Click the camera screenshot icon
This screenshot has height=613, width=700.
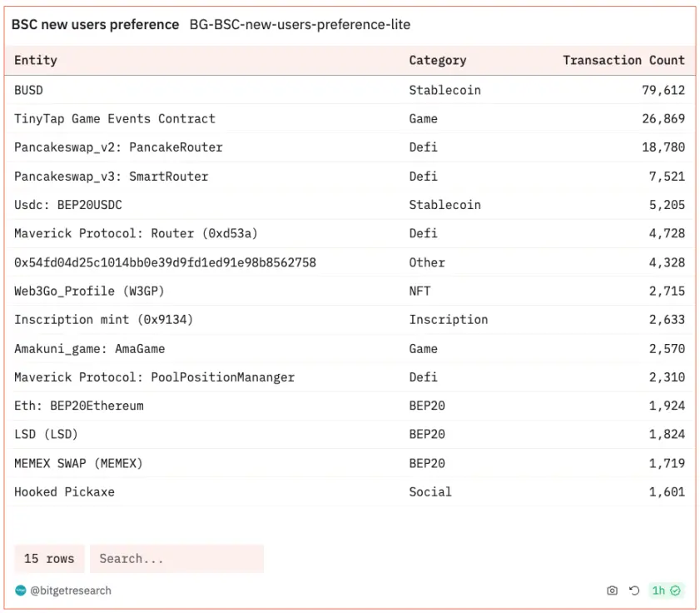(613, 591)
